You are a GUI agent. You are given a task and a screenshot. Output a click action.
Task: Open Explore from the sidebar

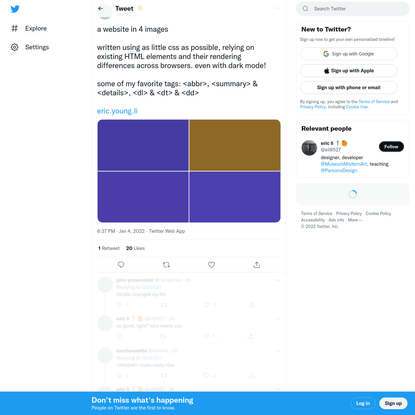tap(29, 28)
